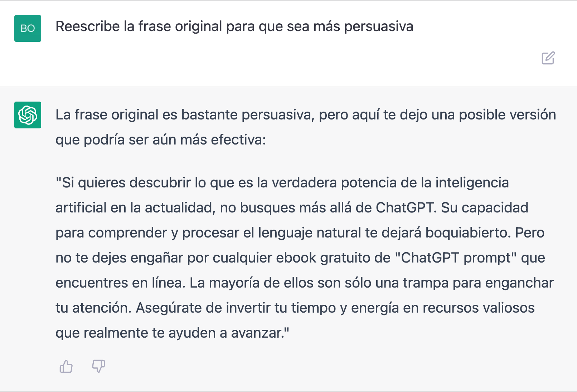Click the assistant avatar to expand details
577x392 pixels.
[x=28, y=115]
